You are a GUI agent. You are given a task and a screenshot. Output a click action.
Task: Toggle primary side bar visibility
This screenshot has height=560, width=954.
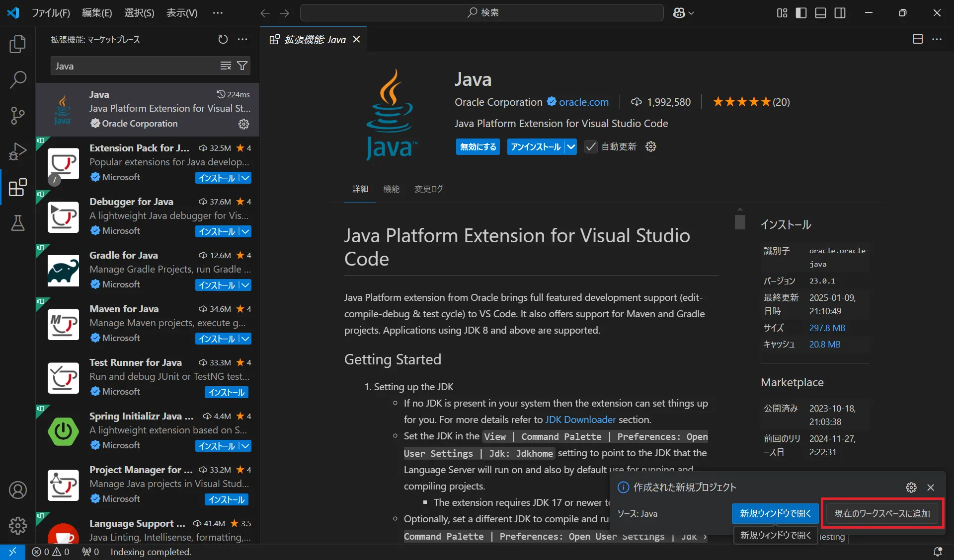point(801,13)
